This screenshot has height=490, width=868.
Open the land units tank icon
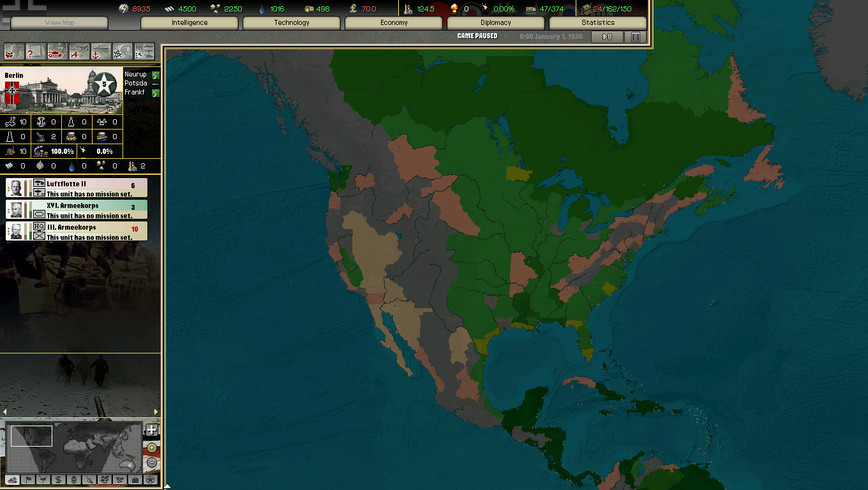pyautogui.click(x=57, y=52)
